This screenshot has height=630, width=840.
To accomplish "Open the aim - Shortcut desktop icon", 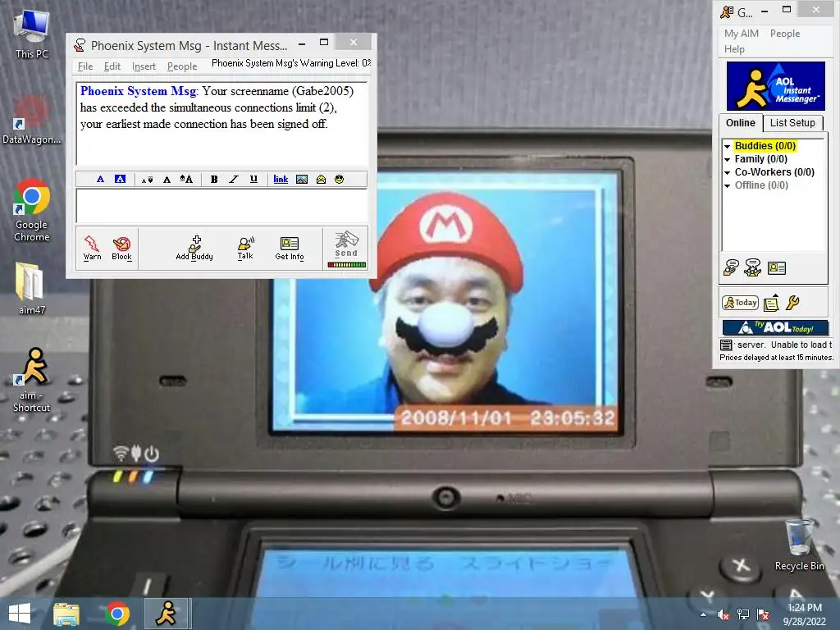I will click(32, 379).
